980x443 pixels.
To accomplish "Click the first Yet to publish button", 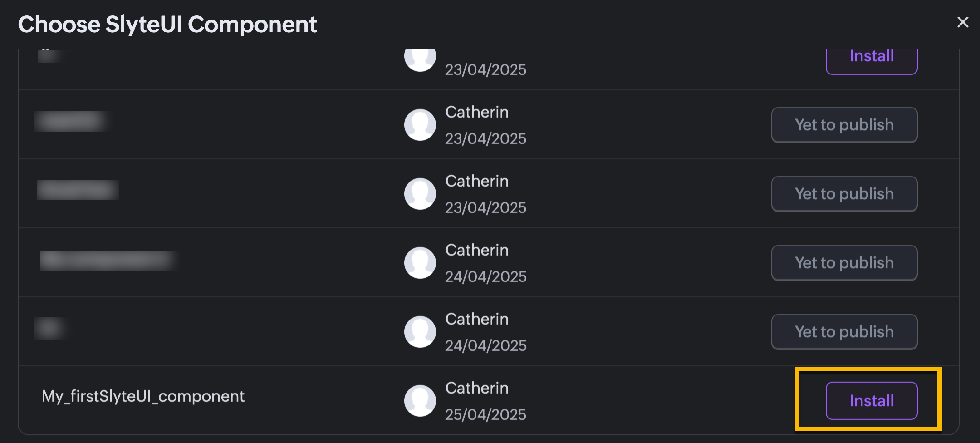I will click(x=844, y=125).
